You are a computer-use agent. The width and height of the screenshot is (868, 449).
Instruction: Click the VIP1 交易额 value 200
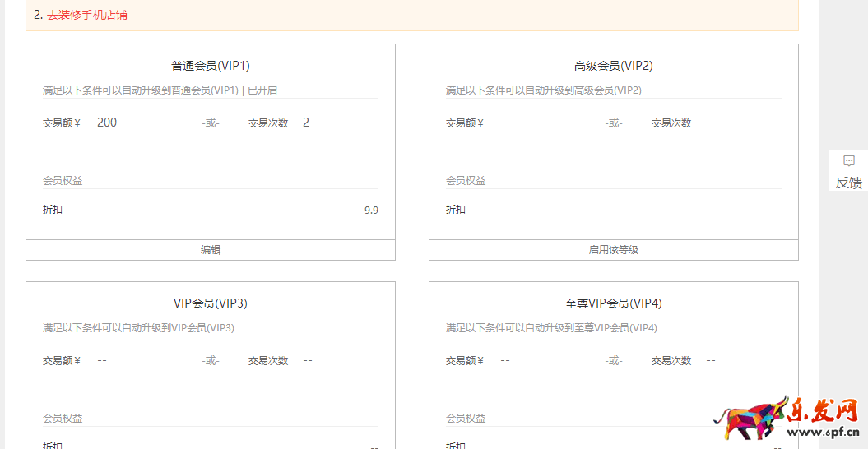point(107,123)
